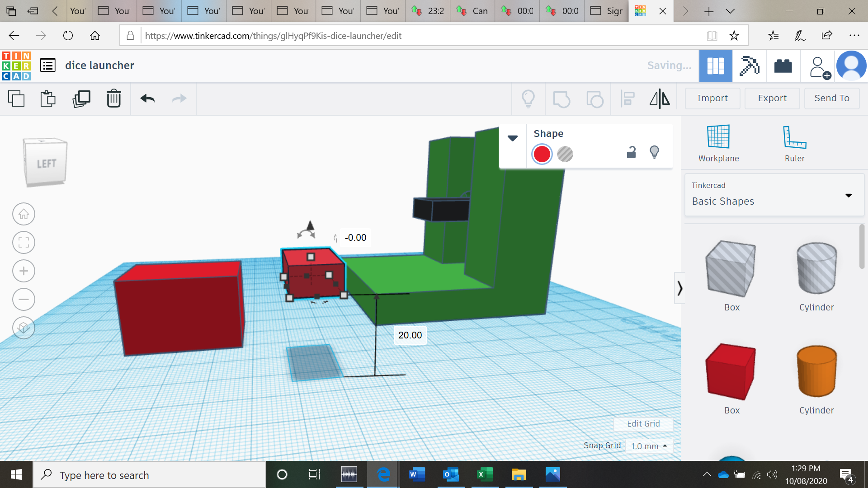Open the designs list icon
This screenshot has width=868, height=488.
[x=48, y=66]
